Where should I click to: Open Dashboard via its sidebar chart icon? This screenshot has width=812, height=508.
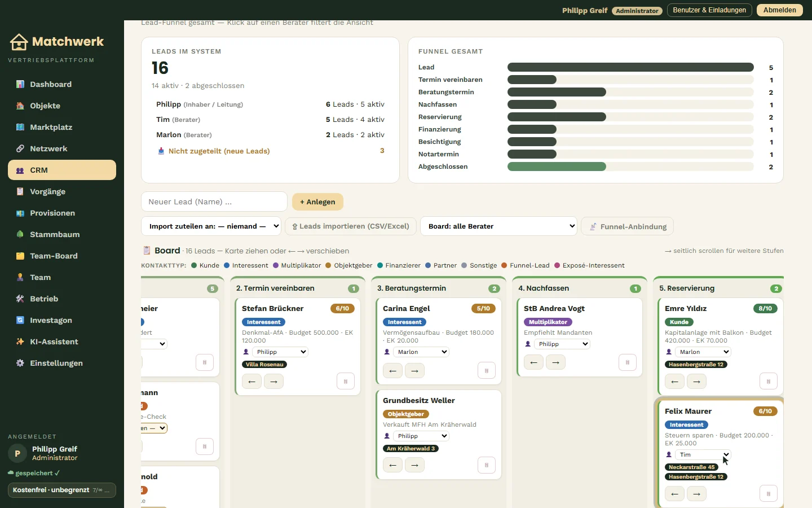tap(20, 84)
